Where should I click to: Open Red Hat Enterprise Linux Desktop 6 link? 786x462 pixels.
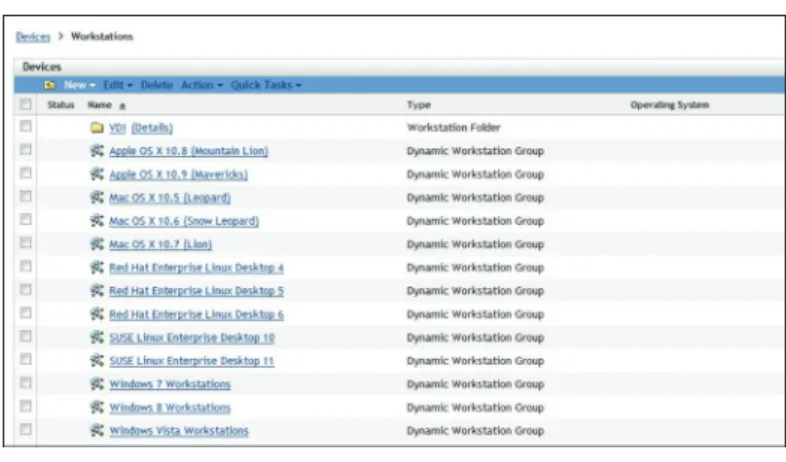click(196, 314)
